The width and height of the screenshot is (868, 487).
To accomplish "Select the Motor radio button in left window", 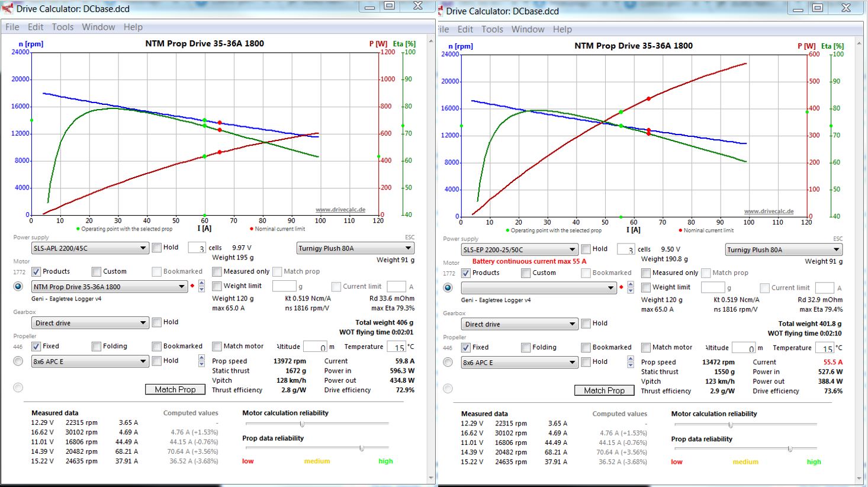I will click(18, 286).
